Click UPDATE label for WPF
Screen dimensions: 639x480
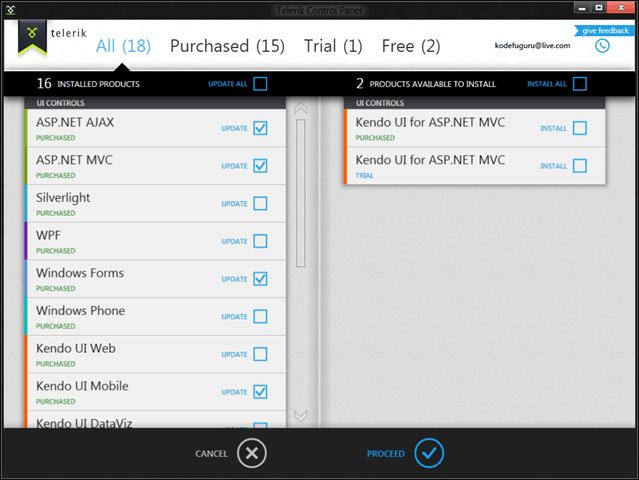click(x=234, y=241)
